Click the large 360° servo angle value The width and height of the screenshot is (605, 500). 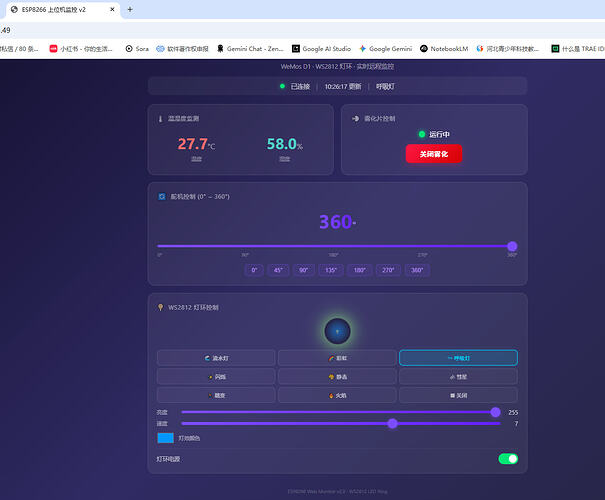(x=338, y=222)
